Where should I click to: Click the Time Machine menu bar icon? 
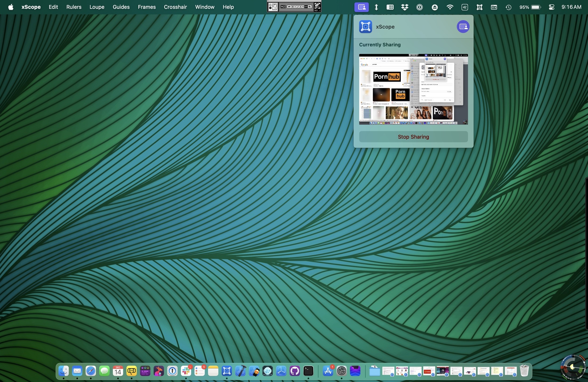(x=508, y=7)
